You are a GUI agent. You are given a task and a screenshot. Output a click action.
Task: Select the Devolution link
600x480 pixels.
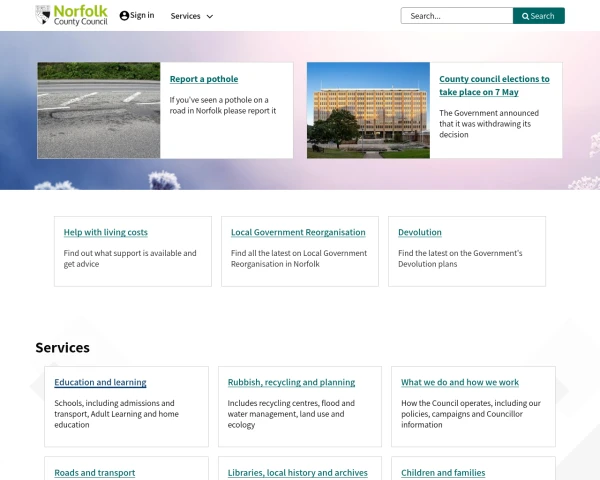point(420,232)
